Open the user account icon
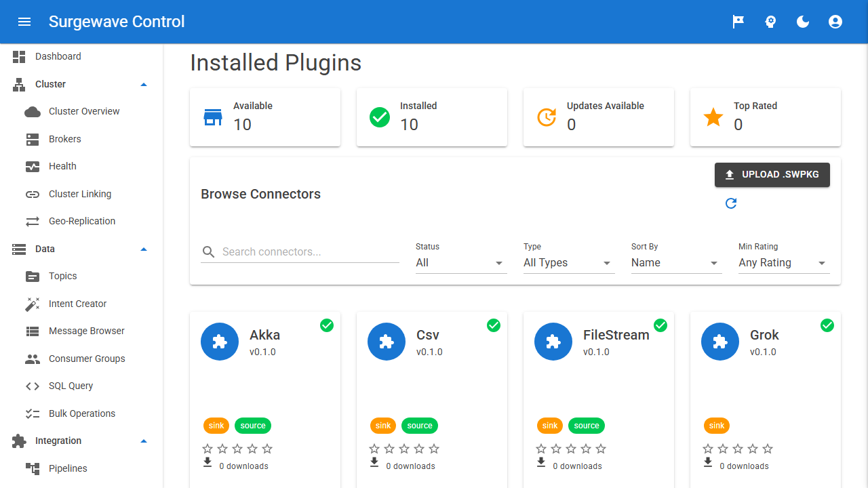 (x=835, y=22)
